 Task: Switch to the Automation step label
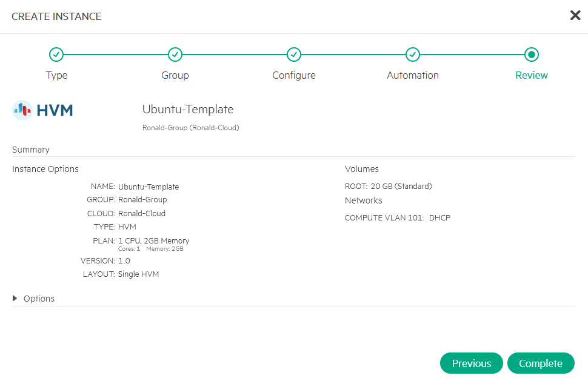pyautogui.click(x=413, y=76)
